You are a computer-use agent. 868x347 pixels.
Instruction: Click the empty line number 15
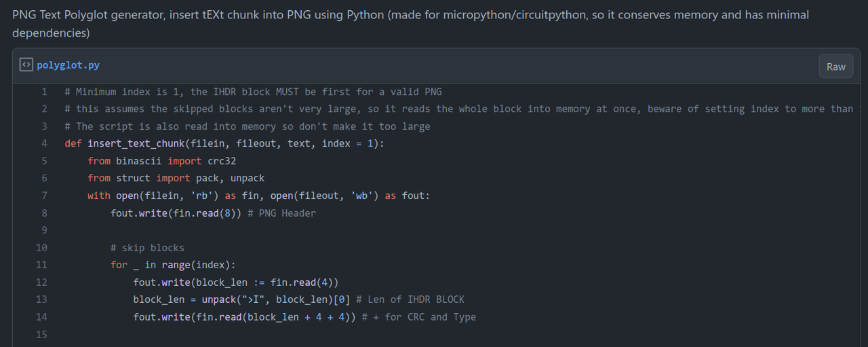pos(42,334)
